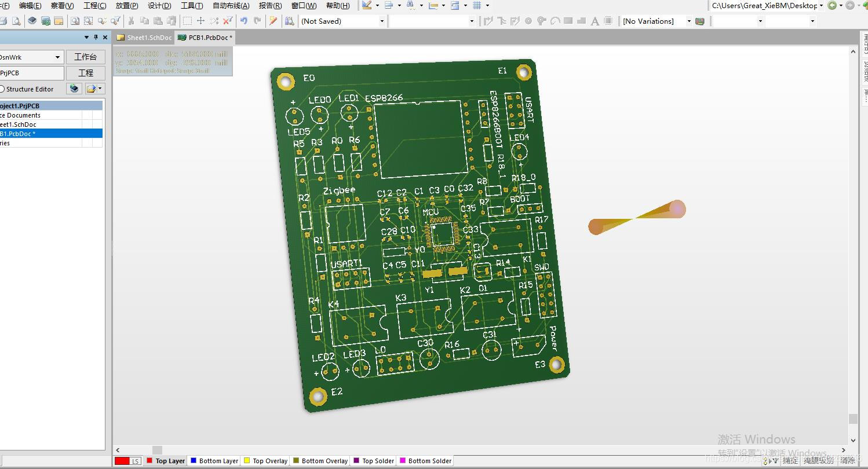Viewport: 868px width, 469px height.
Task: Select the Structure Editor radio button
Action: tap(2, 89)
